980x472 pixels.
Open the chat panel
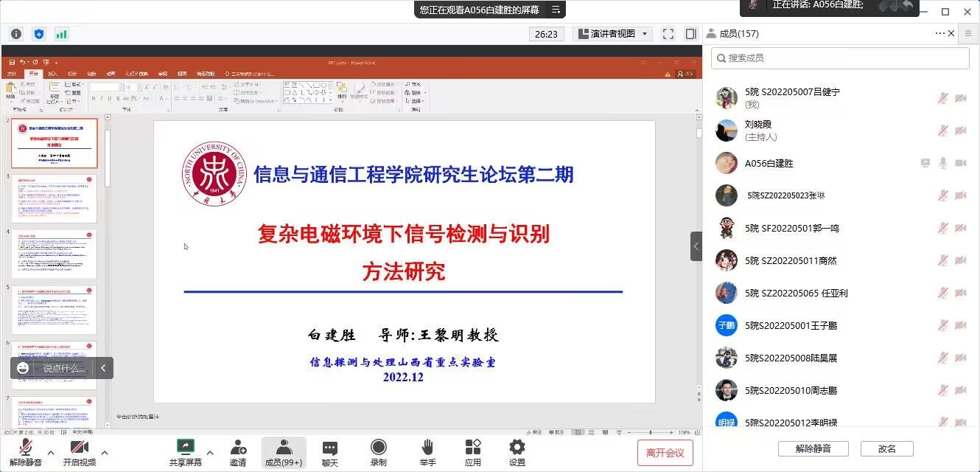click(x=329, y=448)
